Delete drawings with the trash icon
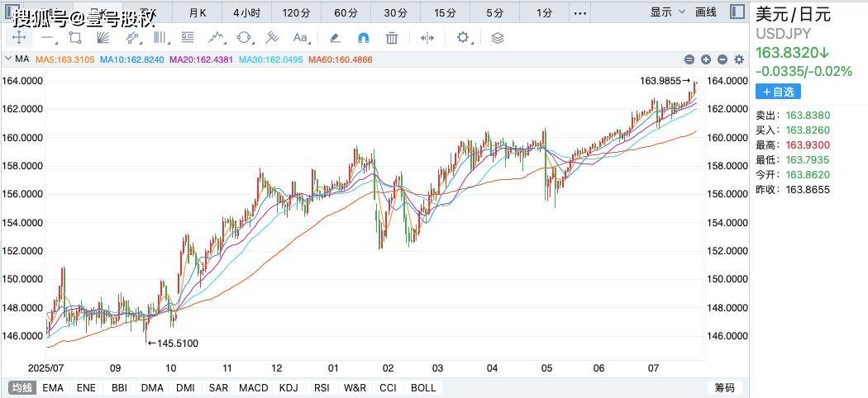Image resolution: width=868 pixels, height=398 pixels. tap(392, 38)
